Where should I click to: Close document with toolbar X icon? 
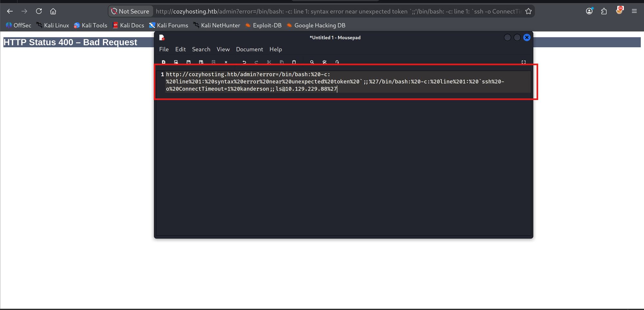(x=226, y=62)
